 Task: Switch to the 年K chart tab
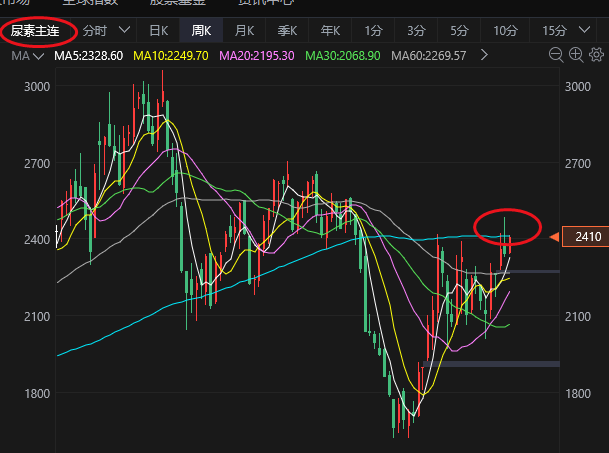(331, 31)
